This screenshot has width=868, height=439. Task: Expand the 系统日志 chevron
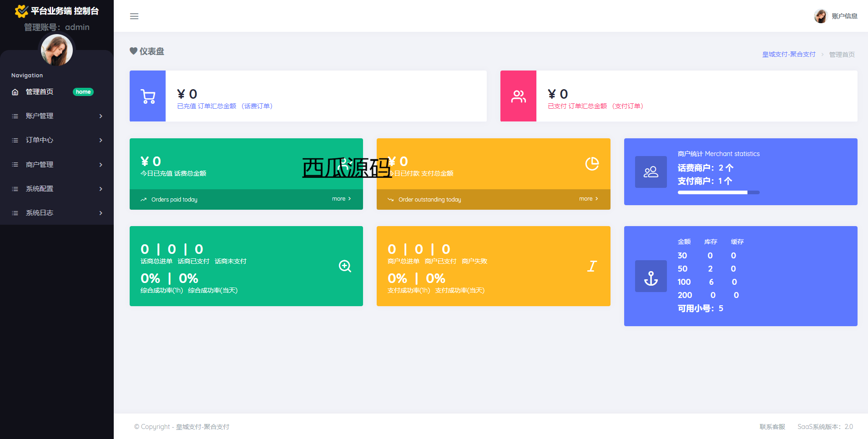[101, 213]
